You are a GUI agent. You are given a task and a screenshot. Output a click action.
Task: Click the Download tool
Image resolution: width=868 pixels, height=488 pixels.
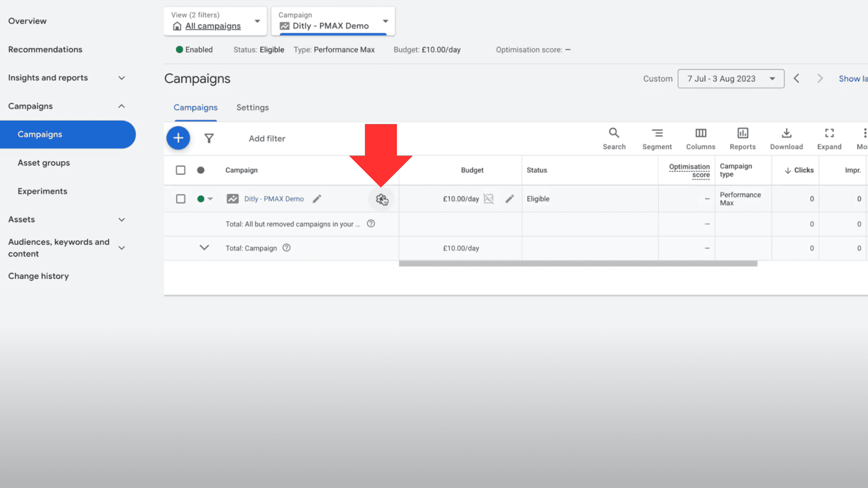tap(787, 139)
